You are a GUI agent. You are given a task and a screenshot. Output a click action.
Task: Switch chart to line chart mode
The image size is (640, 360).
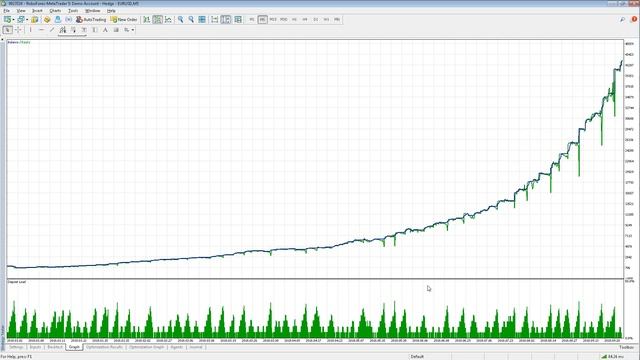tap(168, 19)
